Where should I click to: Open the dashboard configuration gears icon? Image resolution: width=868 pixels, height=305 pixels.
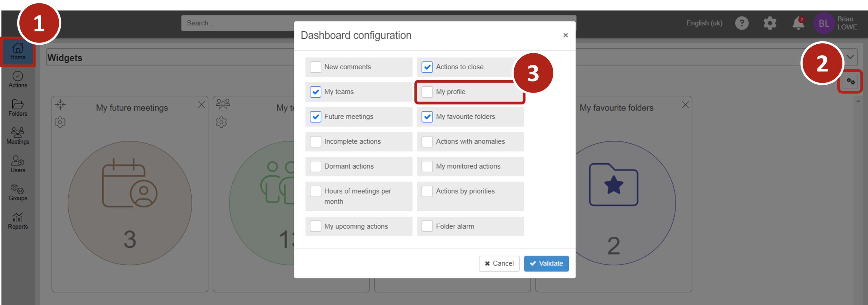[851, 82]
